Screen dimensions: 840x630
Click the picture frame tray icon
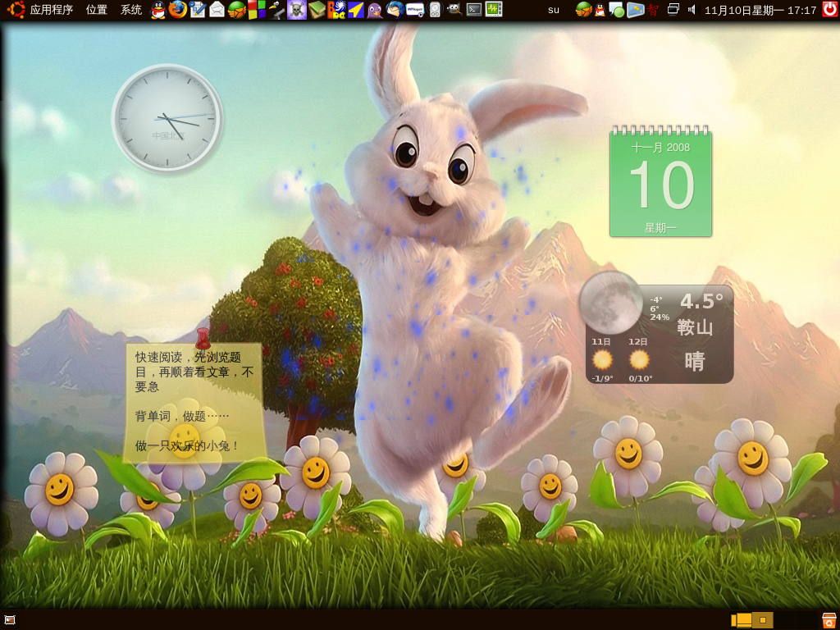[636, 10]
